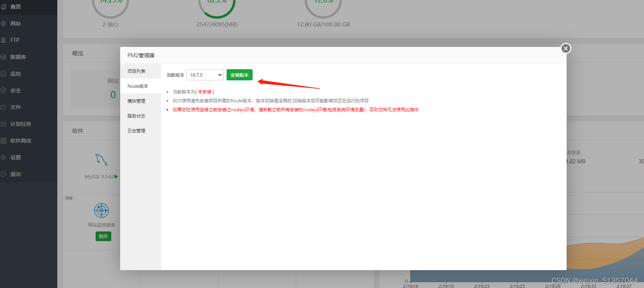Click the logout icon next to 退出
644x288 pixels.
coord(4,174)
